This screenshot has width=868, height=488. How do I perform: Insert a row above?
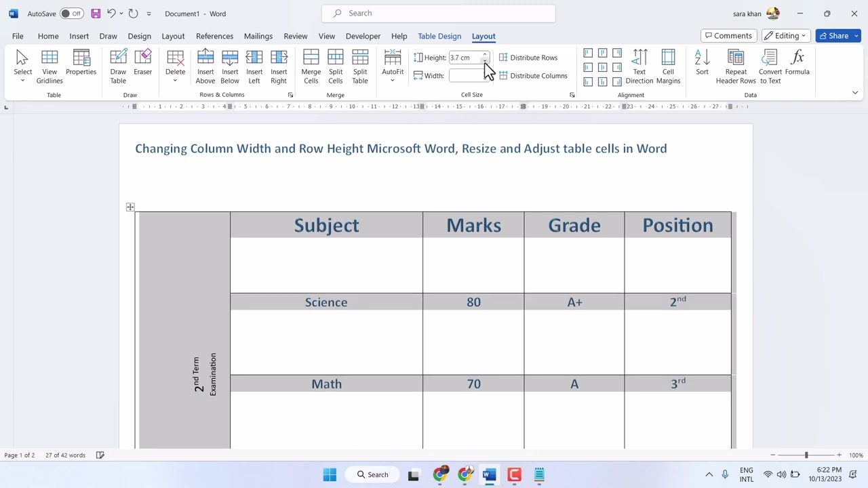click(x=205, y=67)
